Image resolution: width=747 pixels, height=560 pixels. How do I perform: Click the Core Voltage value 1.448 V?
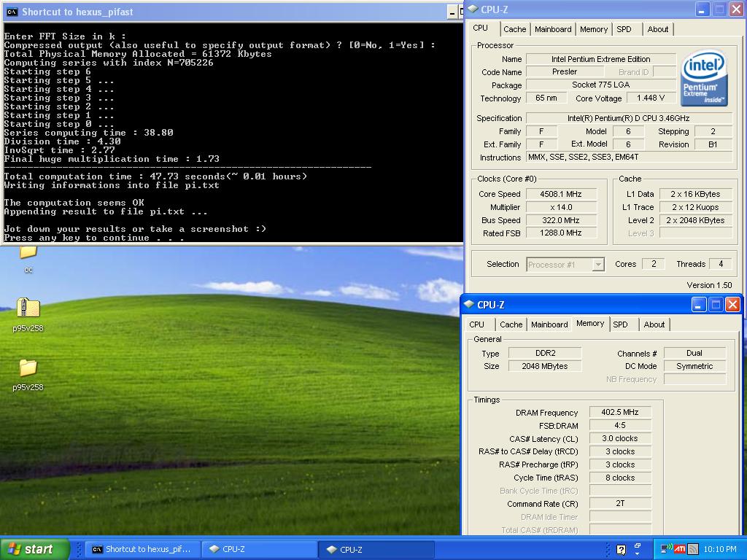650,98
